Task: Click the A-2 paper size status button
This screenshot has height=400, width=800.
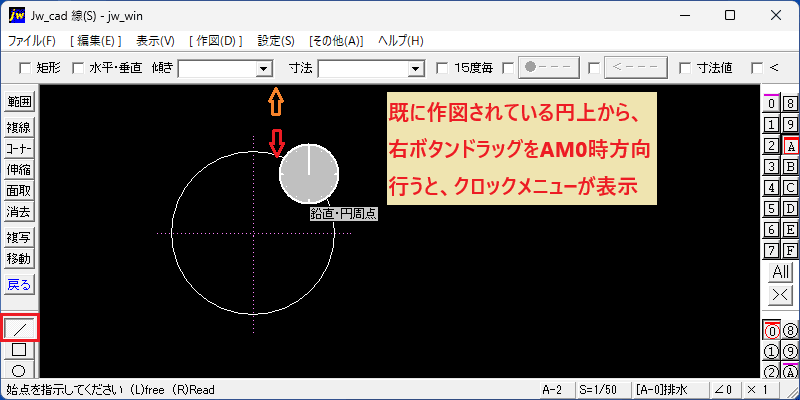Action: point(557,390)
